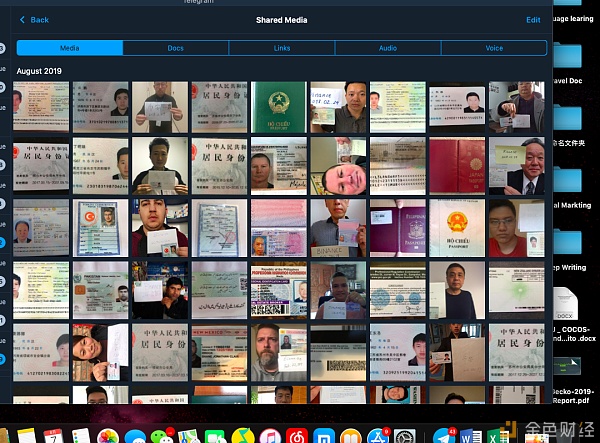The image size is (600, 443).
Task: Open the red-shirt selfie with glasses thumbnail
Action: point(517,228)
